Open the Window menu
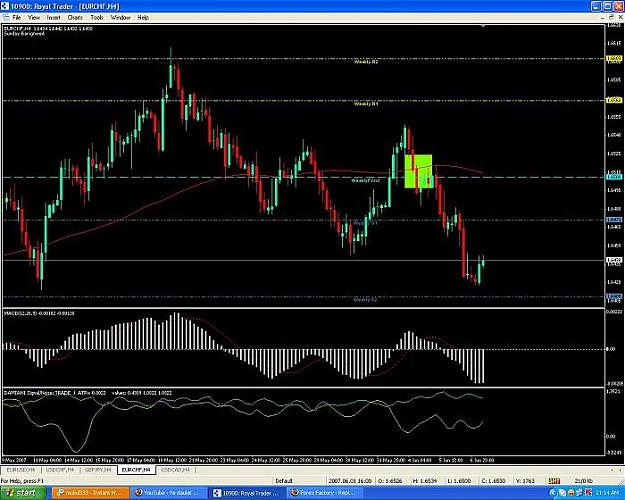Viewport: 625px width, 500px height. pyautogui.click(x=120, y=18)
